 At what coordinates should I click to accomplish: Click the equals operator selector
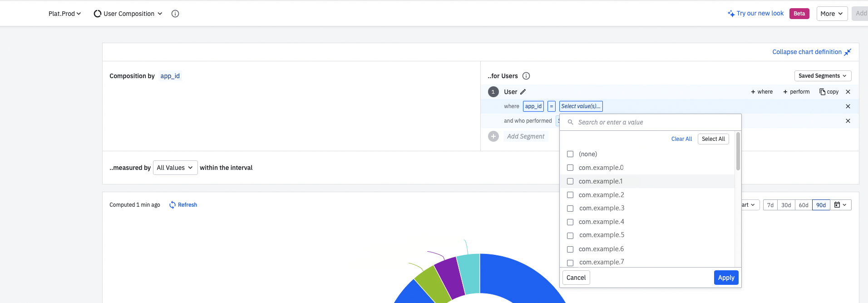click(552, 106)
